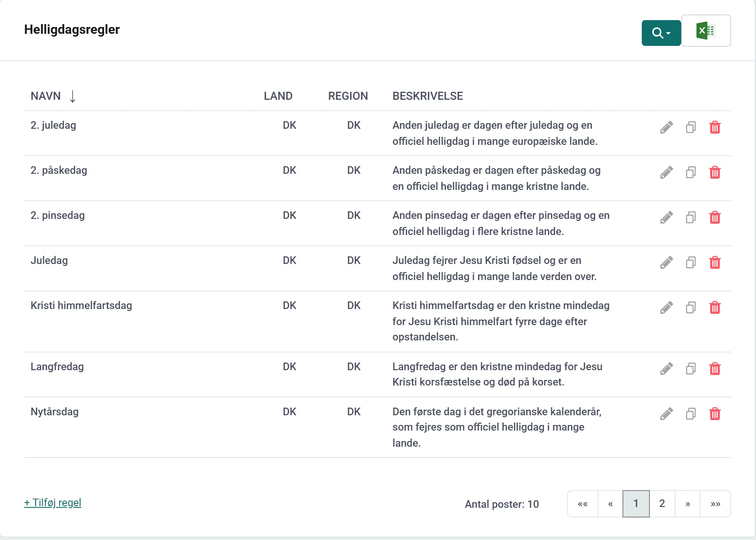Delete the Nytårsdag rule
Screen dimensions: 756x540
[715, 414]
